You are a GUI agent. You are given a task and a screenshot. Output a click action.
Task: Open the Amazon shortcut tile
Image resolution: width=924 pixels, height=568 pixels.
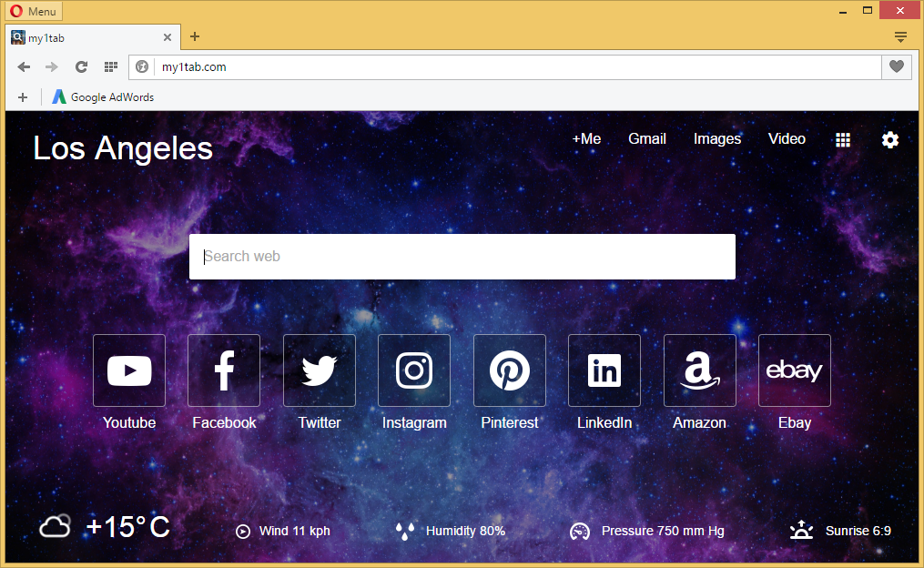tap(700, 370)
